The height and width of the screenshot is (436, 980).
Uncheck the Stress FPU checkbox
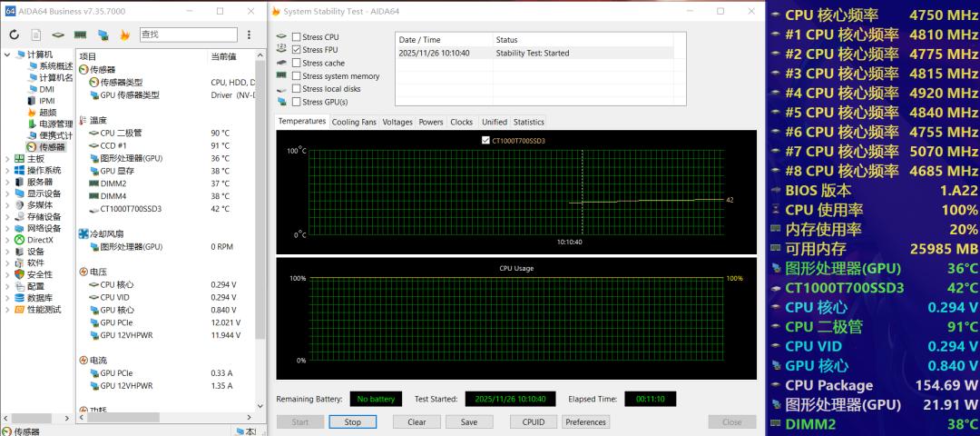coord(297,50)
